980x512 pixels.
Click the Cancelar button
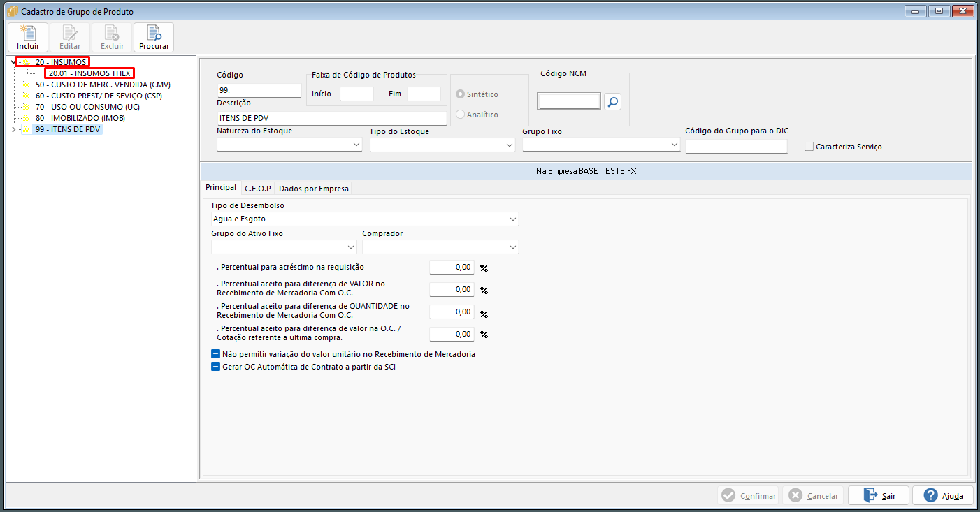(x=813, y=495)
